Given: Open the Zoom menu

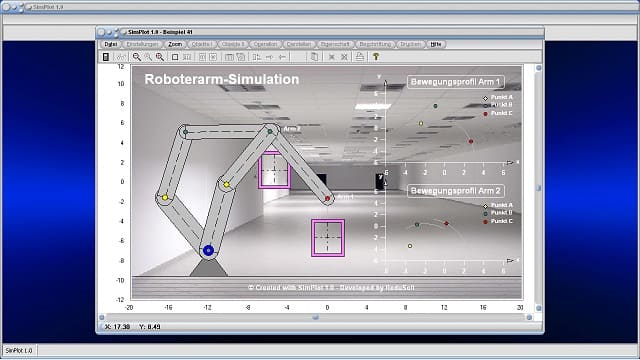Looking at the screenshot, I should coord(175,44).
